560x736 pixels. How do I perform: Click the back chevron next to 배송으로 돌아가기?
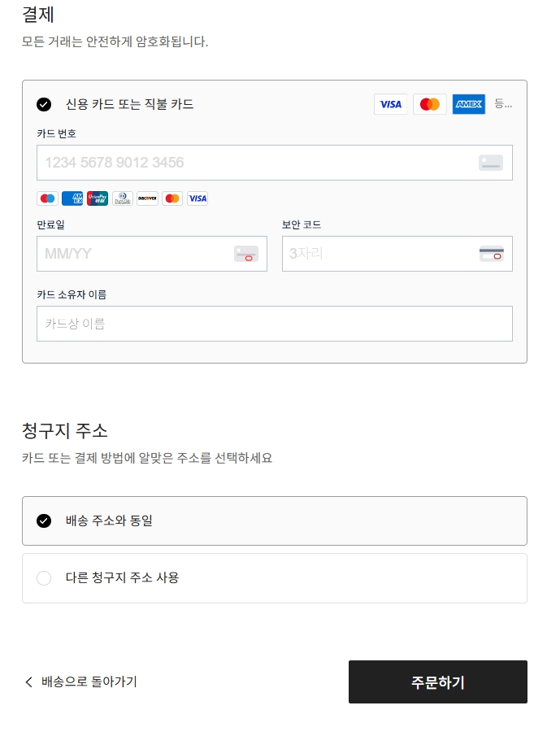pos(29,682)
